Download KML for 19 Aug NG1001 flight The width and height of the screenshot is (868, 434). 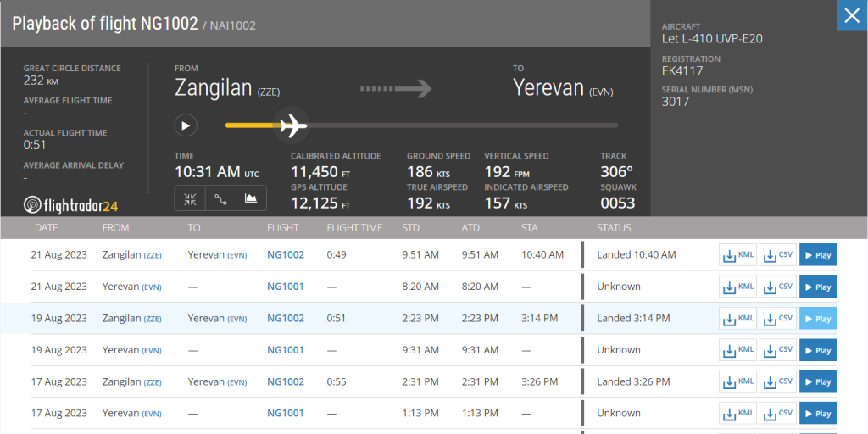pyautogui.click(x=737, y=350)
